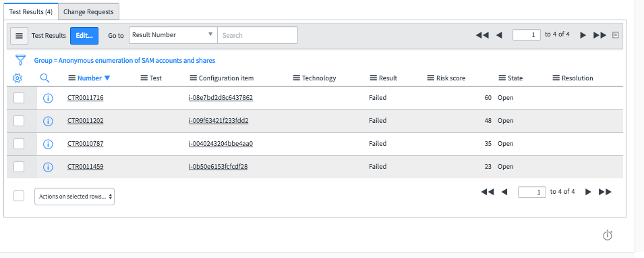The height and width of the screenshot is (258, 644).
Task: Open Technology column options menu icon
Action: pos(297,78)
